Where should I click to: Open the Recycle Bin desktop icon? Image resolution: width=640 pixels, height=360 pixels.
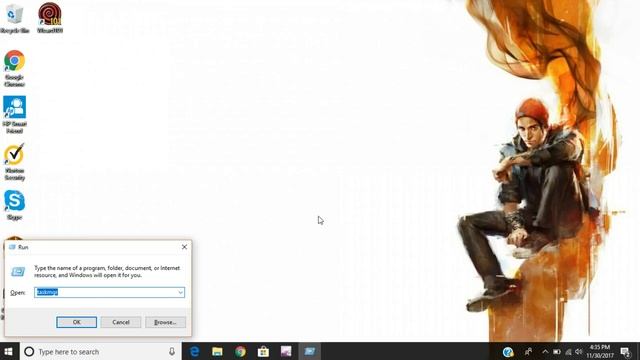click(14, 18)
